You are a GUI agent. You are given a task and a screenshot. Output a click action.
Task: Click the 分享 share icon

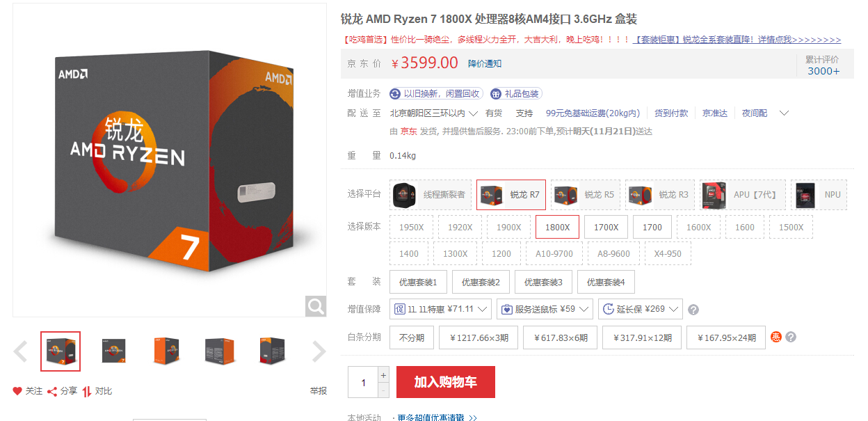tap(52, 391)
